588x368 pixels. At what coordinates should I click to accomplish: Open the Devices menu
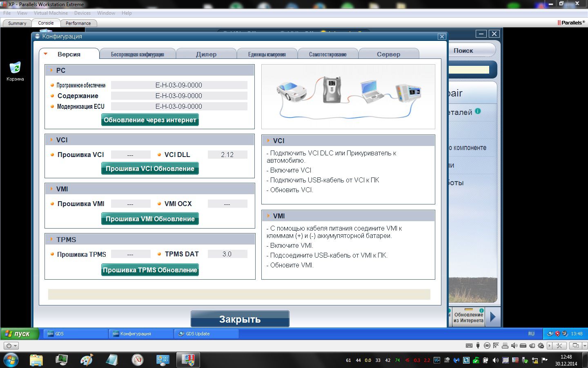click(x=82, y=13)
